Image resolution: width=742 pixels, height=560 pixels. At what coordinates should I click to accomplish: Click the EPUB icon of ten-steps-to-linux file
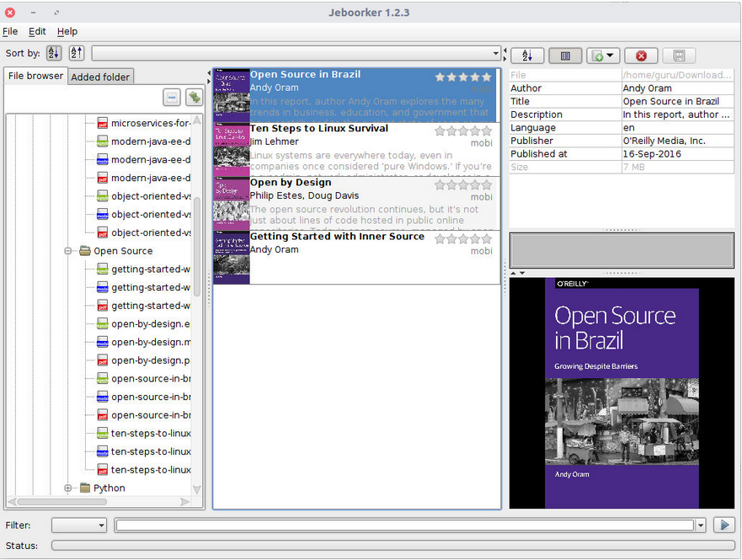click(102, 433)
